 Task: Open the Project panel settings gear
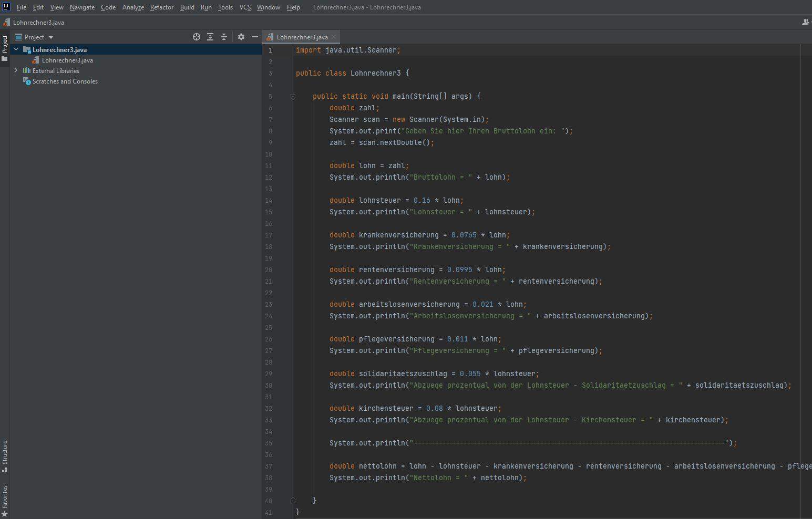click(x=241, y=37)
